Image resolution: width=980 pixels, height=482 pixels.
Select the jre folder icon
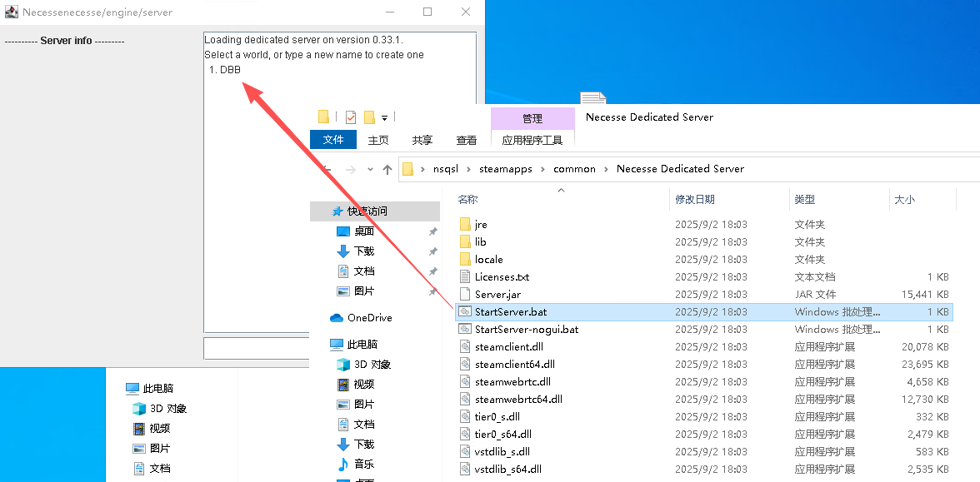[465, 225]
